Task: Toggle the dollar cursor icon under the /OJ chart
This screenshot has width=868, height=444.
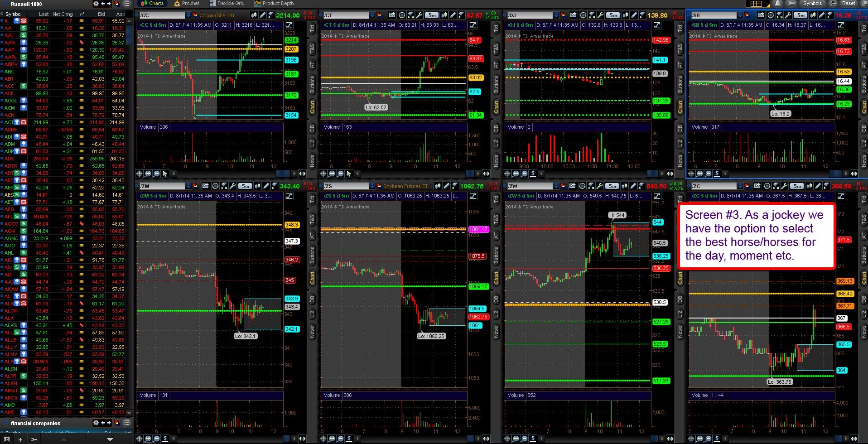Action: (533, 174)
